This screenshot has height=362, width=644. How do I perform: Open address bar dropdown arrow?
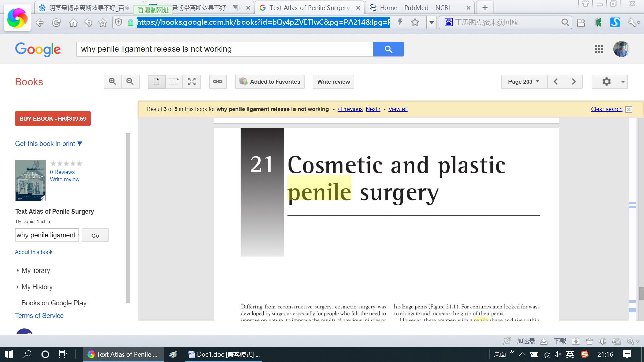tap(431, 22)
